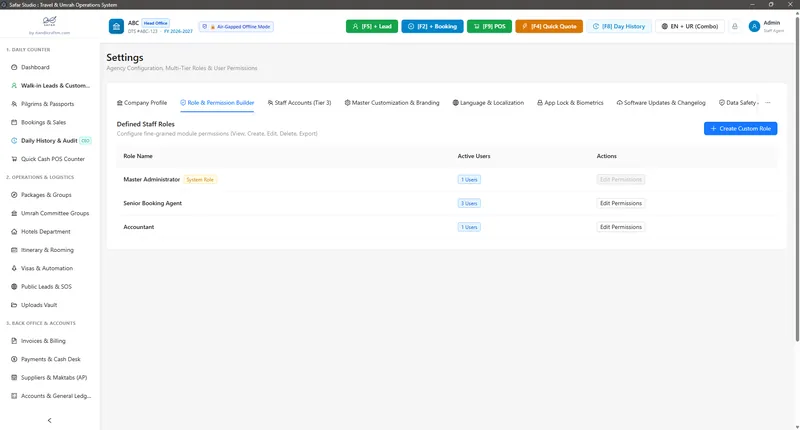Open Quick Cash POS Counter
The width and height of the screenshot is (800, 430).
click(49, 159)
